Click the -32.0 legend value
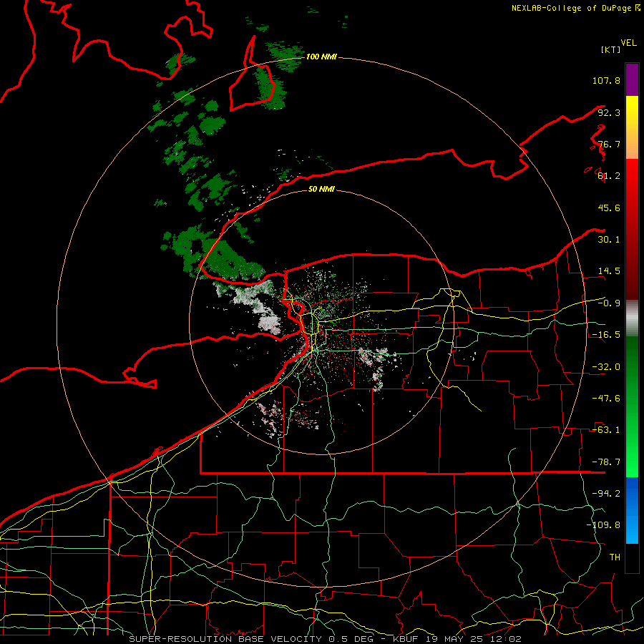 point(606,367)
